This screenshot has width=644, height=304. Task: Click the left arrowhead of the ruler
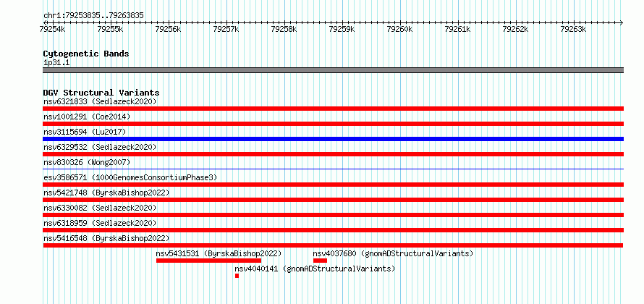[45, 22]
